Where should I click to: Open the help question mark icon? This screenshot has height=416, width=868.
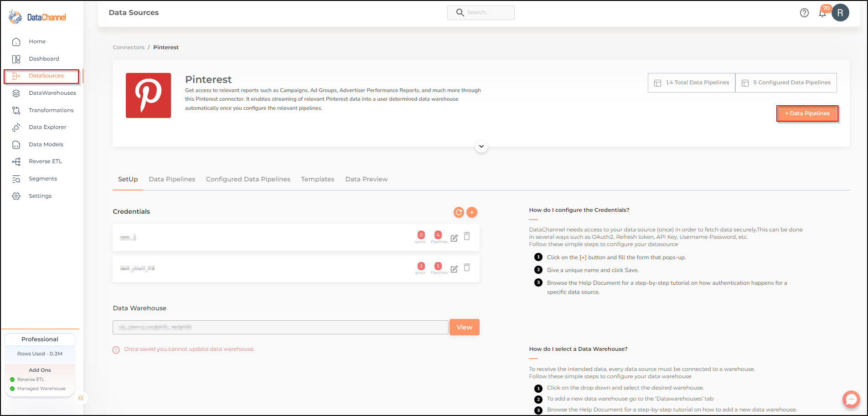coord(804,13)
